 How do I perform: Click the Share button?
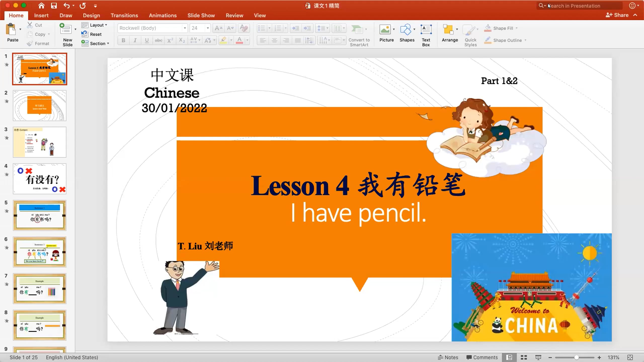pos(617,15)
